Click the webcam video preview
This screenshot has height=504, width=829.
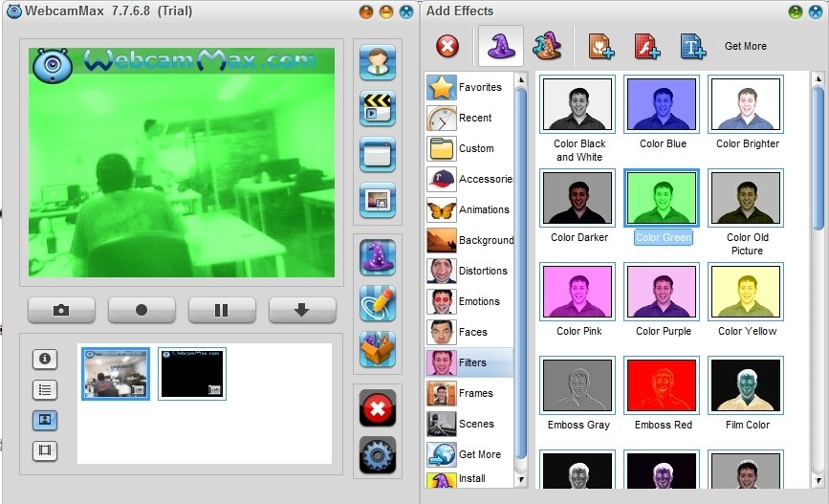coord(182,163)
